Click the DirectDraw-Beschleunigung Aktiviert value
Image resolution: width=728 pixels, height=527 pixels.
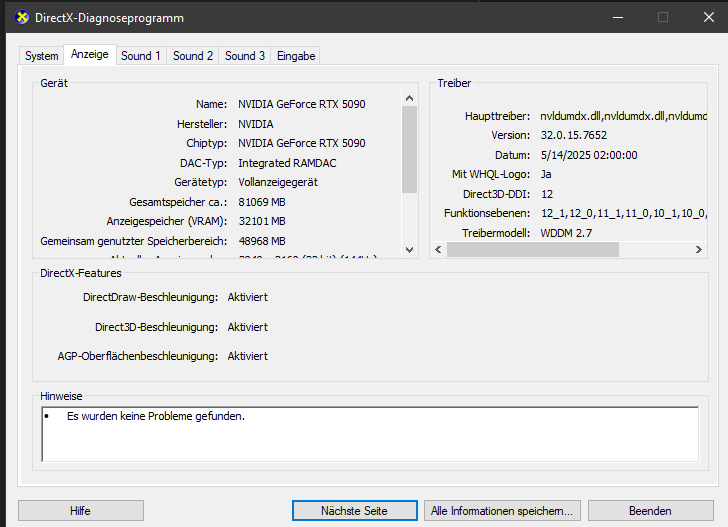(247, 297)
